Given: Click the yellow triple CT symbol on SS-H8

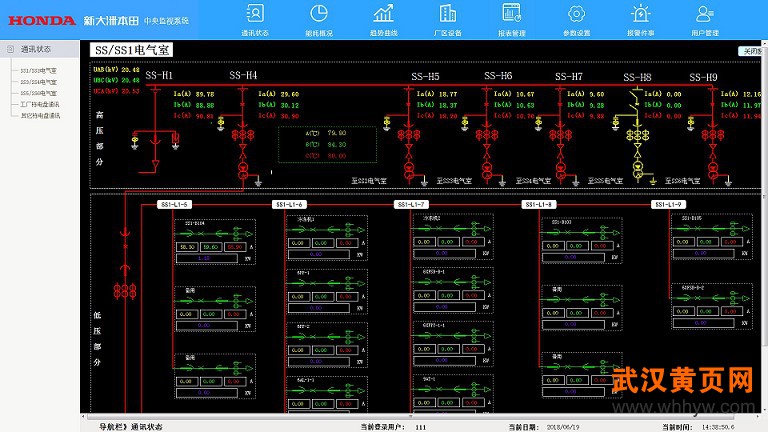Looking at the screenshot, I should (638, 135).
